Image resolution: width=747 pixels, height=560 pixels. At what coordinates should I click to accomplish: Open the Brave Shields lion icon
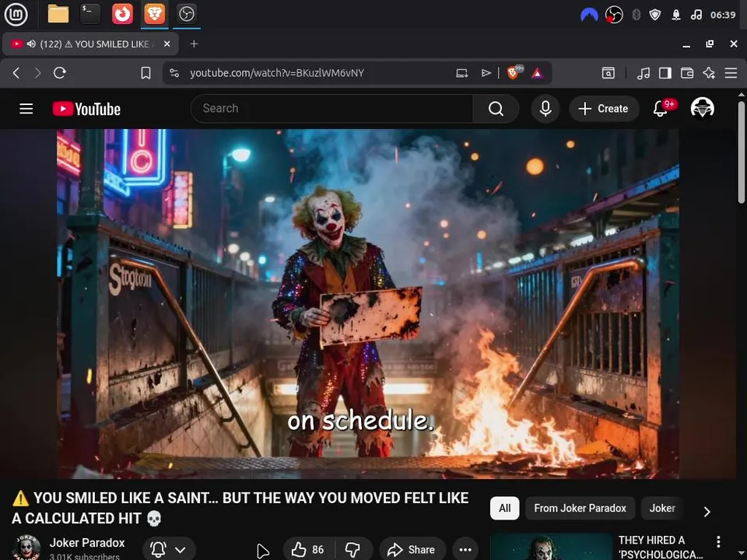click(x=514, y=72)
